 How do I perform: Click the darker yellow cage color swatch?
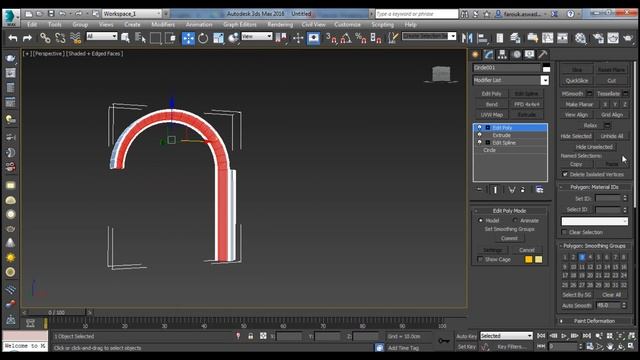tap(529, 259)
